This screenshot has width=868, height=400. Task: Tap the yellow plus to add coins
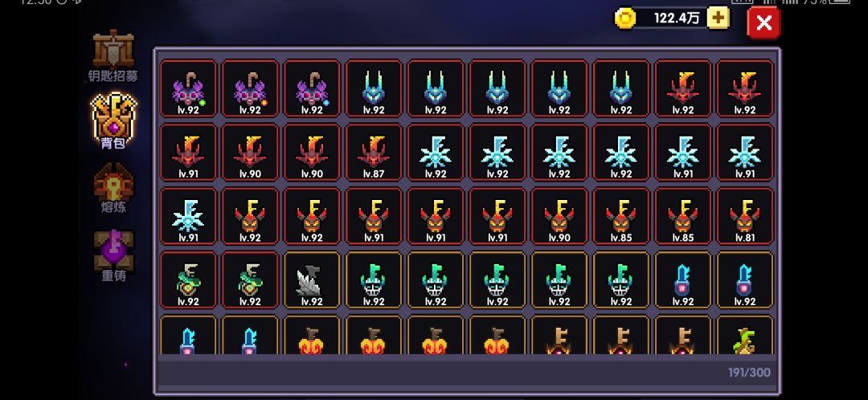(x=718, y=18)
